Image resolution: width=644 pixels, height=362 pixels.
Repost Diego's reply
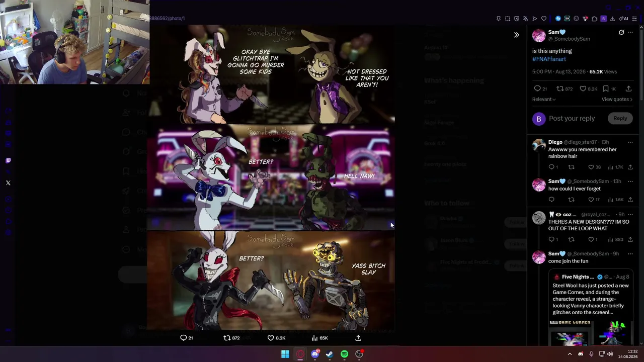pyautogui.click(x=571, y=167)
